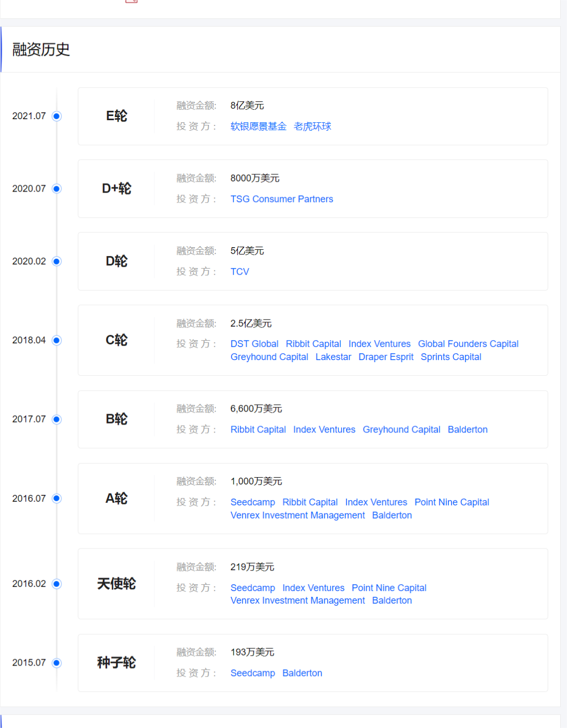Open the TCV investor link
The image size is (567, 728).
(239, 271)
